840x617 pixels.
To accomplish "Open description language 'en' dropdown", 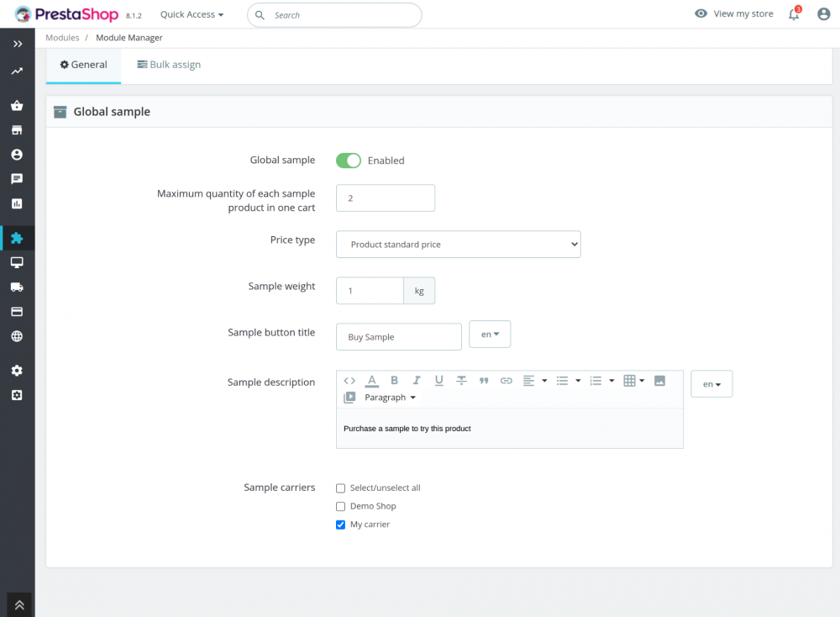I will (x=711, y=384).
